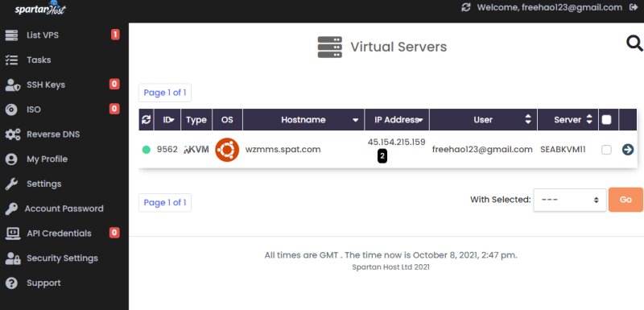Click the OS column header
The height and width of the screenshot is (310, 644).
pos(227,119)
